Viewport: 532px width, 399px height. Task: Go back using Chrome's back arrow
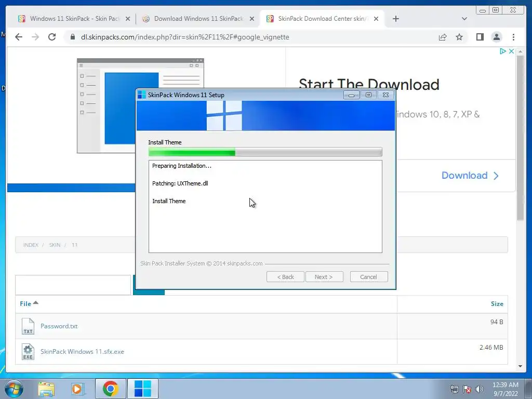(19, 37)
